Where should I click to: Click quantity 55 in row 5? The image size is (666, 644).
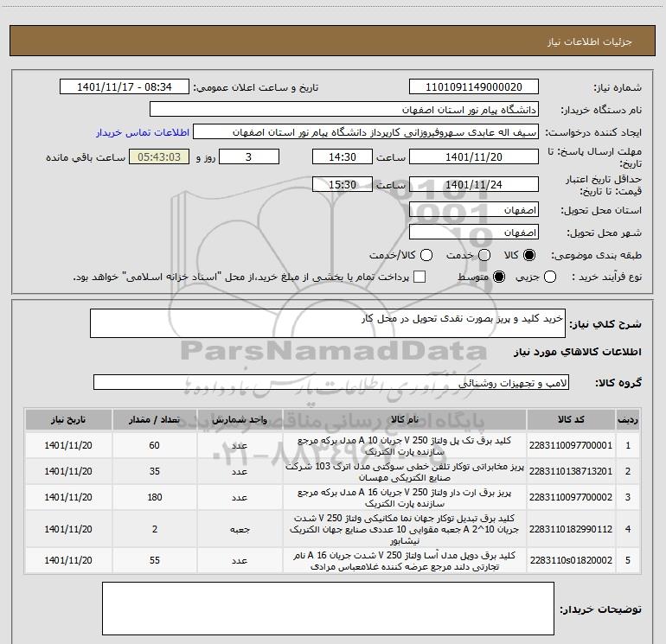(x=155, y=560)
